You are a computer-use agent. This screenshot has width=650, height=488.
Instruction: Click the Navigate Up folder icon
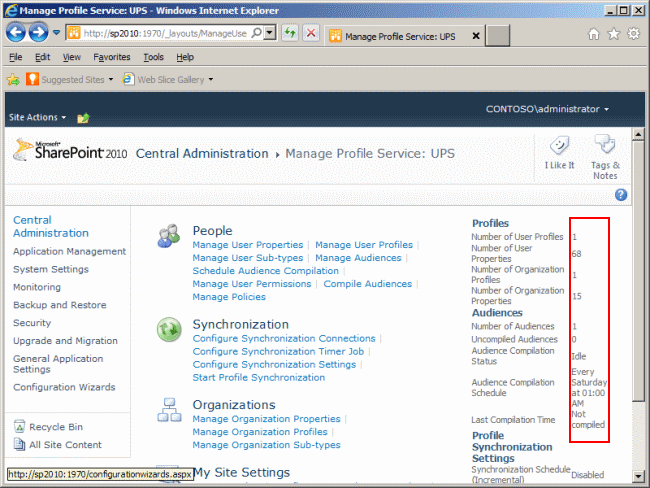point(83,118)
